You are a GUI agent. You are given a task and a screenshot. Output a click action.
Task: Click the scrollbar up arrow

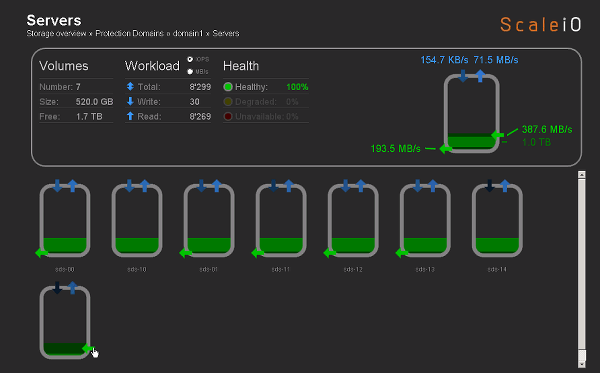(x=582, y=174)
